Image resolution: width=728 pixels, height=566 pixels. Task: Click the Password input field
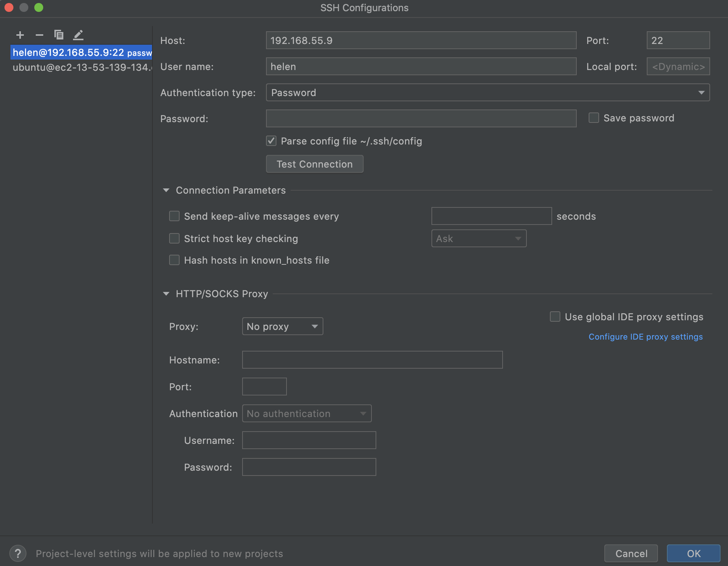[422, 118]
